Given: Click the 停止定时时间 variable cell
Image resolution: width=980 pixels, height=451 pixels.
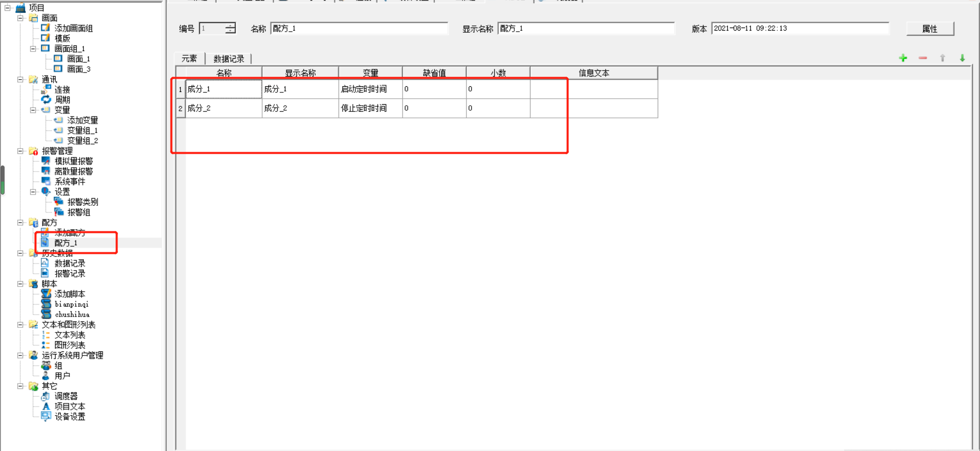Looking at the screenshot, I should point(370,108).
